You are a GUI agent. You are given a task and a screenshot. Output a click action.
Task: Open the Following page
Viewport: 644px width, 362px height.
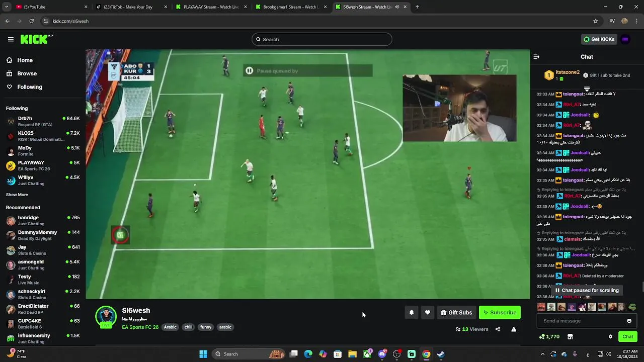30,87
